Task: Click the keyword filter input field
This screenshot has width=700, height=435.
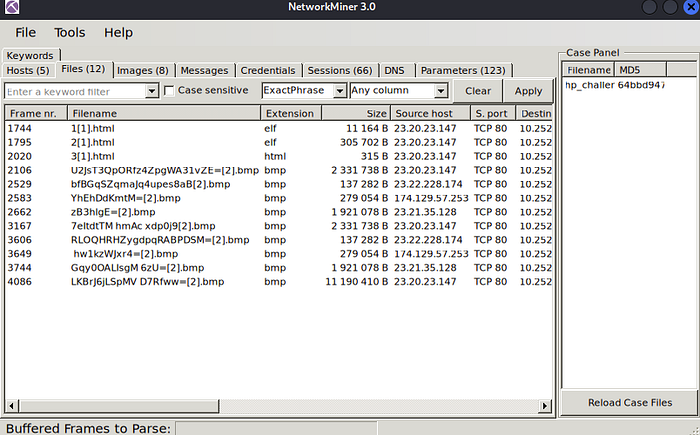Action: [x=75, y=91]
